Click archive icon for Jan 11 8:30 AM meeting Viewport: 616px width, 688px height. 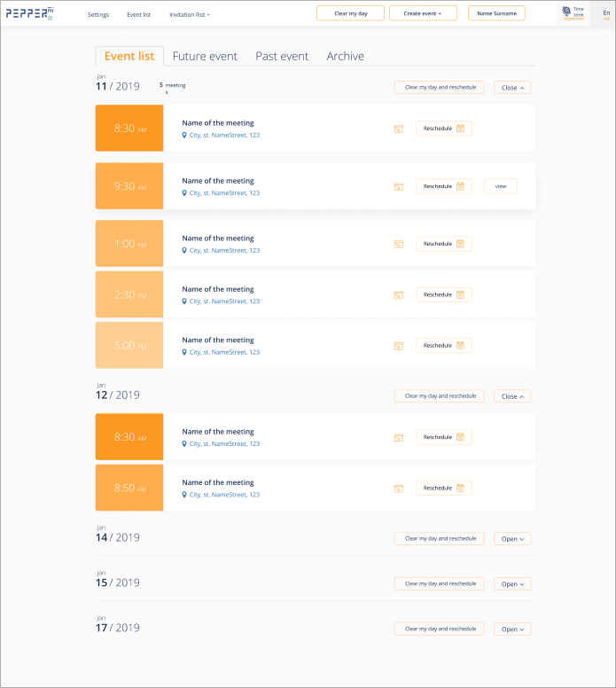[x=398, y=129]
